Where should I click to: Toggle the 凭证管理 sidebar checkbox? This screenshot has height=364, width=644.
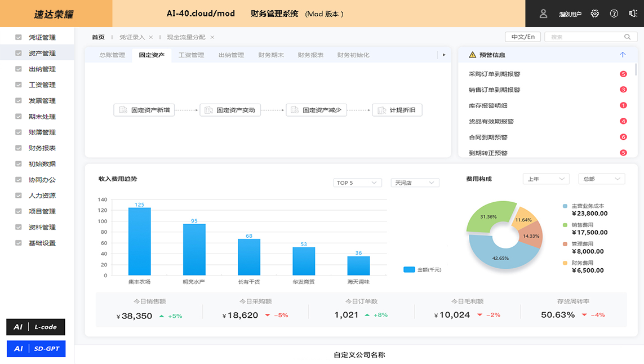click(x=19, y=37)
